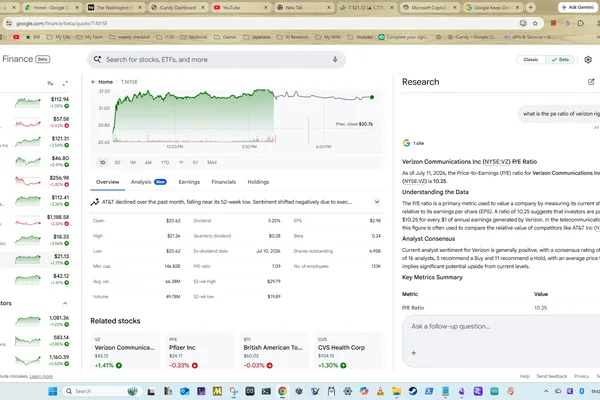The height and width of the screenshot is (400, 600).
Task: Open VLC media player from taskbar
Action: (380, 391)
